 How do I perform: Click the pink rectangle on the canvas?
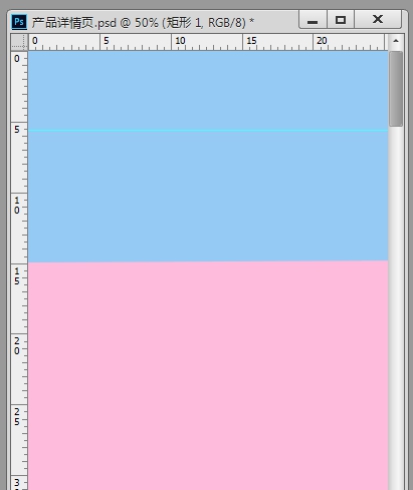tap(208, 376)
